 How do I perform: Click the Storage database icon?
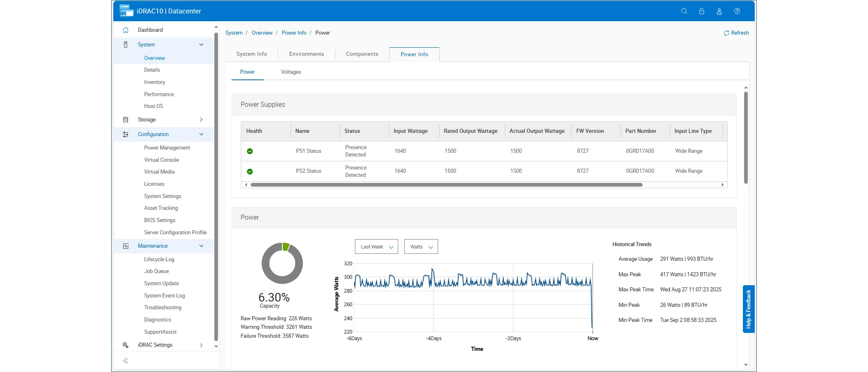click(126, 120)
